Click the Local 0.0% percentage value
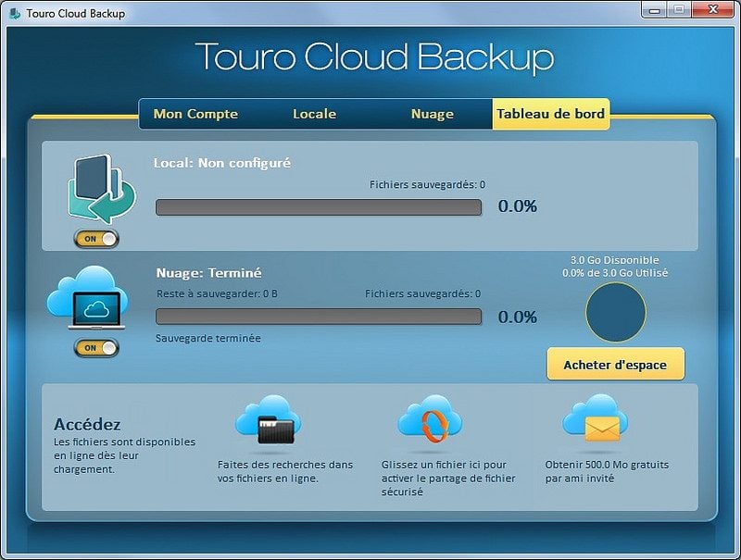The image size is (741, 560). click(518, 206)
